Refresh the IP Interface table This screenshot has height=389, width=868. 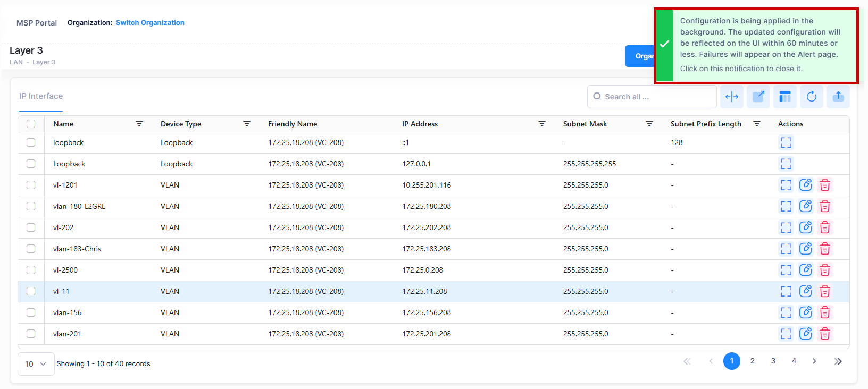[811, 97]
